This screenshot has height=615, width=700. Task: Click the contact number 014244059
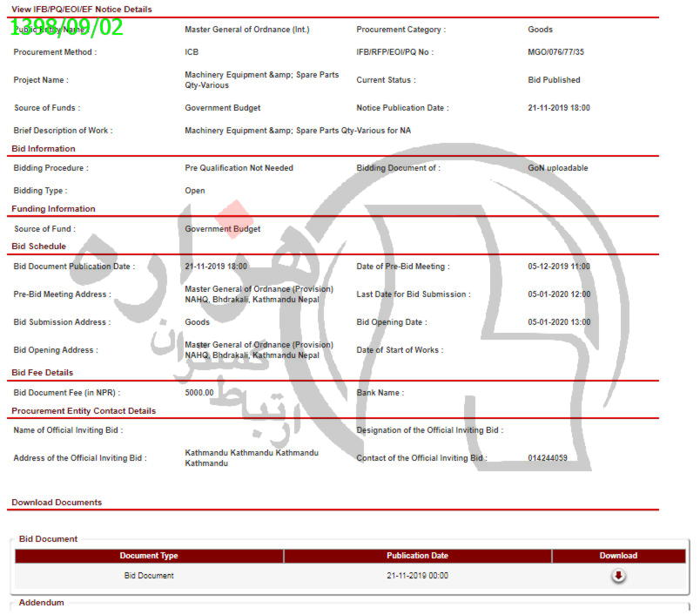point(548,458)
